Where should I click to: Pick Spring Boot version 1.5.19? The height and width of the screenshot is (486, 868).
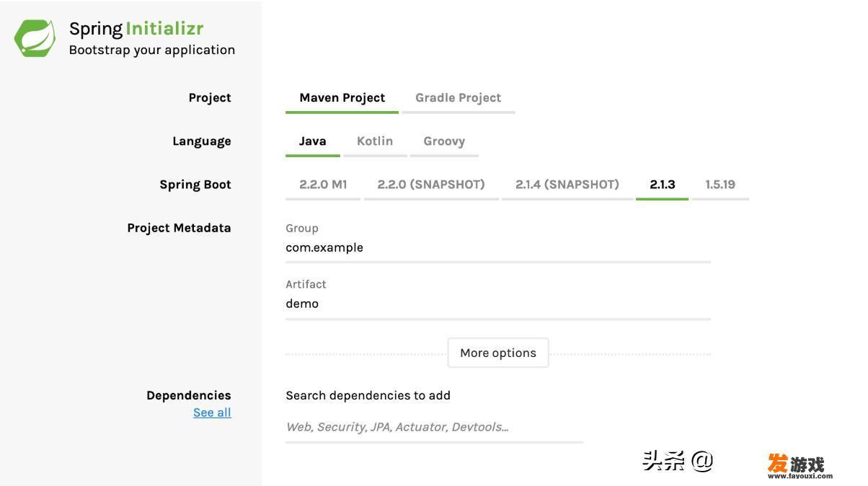pos(720,185)
